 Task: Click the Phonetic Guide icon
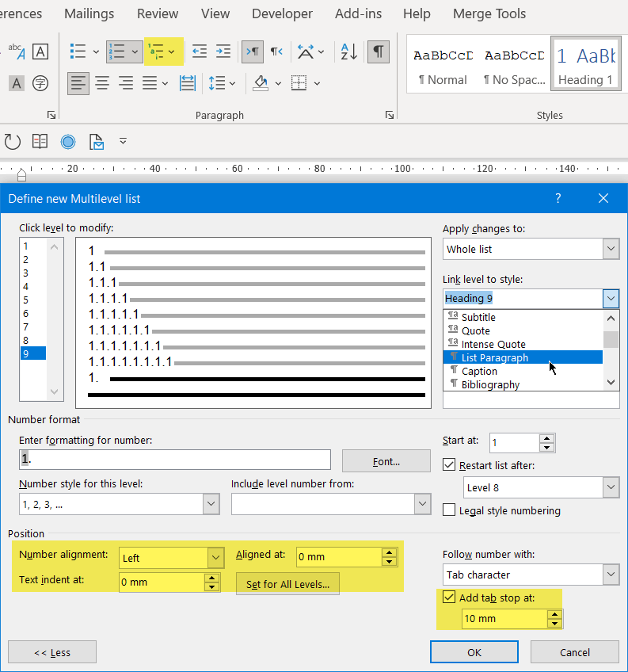pos(17,52)
